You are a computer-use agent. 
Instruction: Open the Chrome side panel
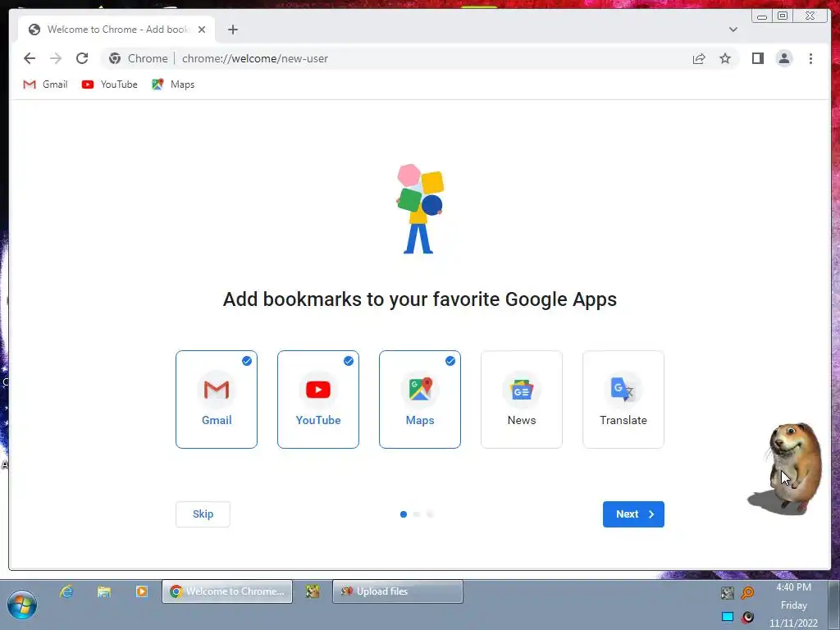point(757,58)
